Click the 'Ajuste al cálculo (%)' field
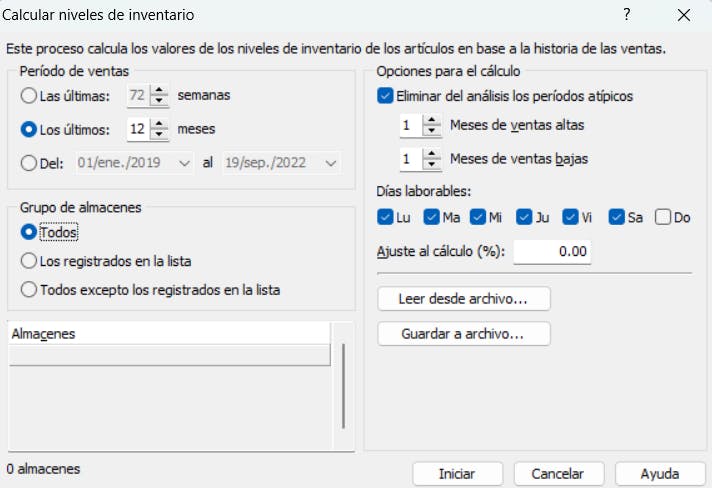The width and height of the screenshot is (712, 488). click(x=552, y=251)
